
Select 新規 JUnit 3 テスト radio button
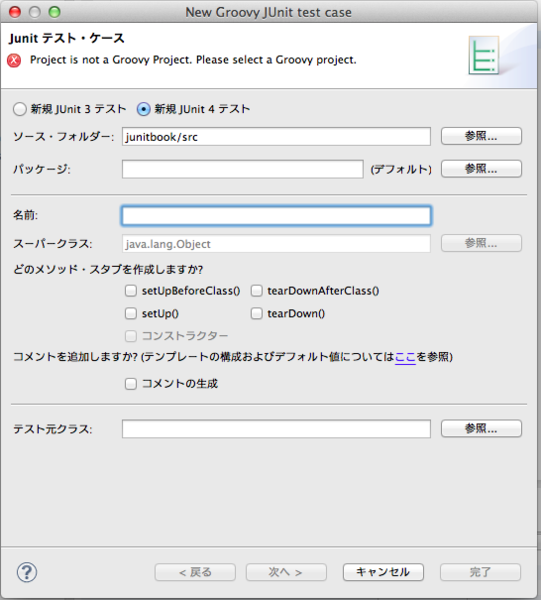20,109
